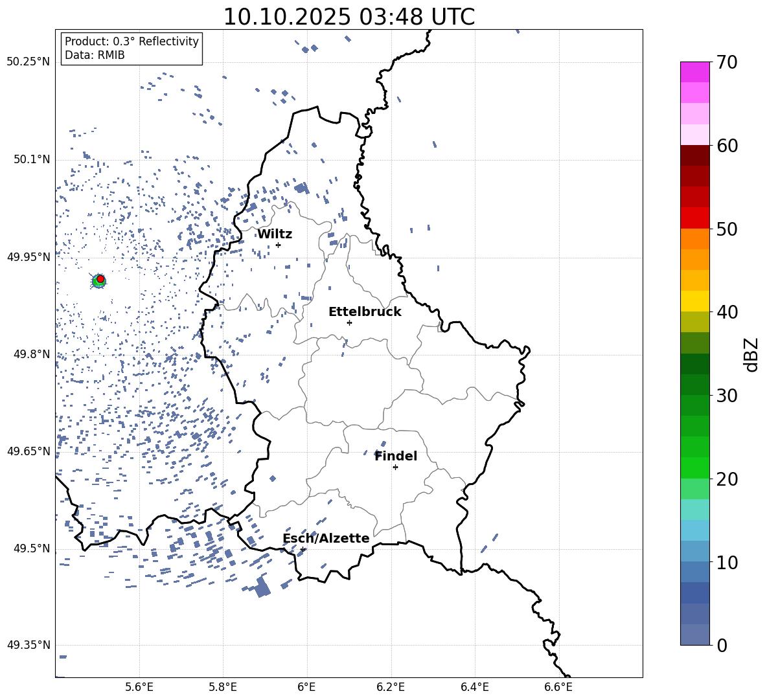
Task: Click the 'Product: 0.3° Reflectivity' legend text
Action: (132, 41)
